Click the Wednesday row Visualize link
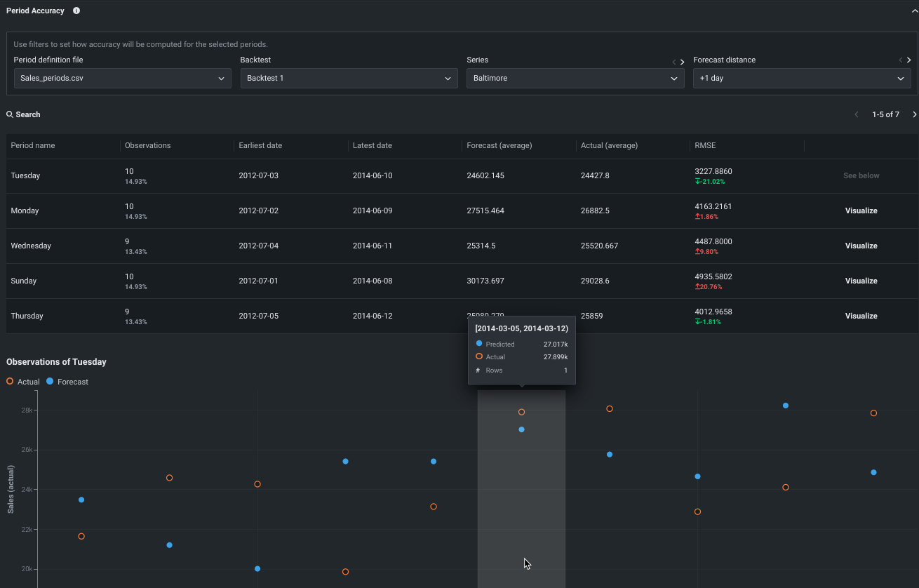The height and width of the screenshot is (588, 919). (861, 246)
